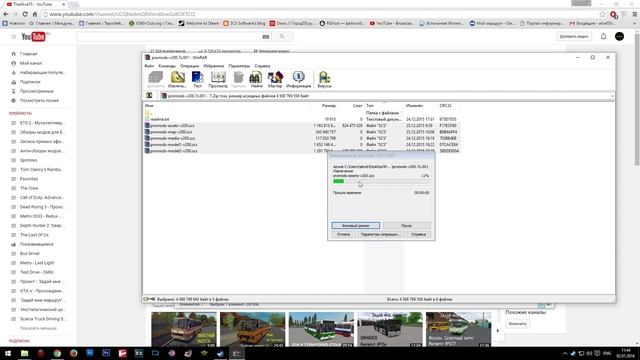Screen dimensions: 640x360
Task: Open the WinRAR Избранное menu
Action: click(x=213, y=66)
